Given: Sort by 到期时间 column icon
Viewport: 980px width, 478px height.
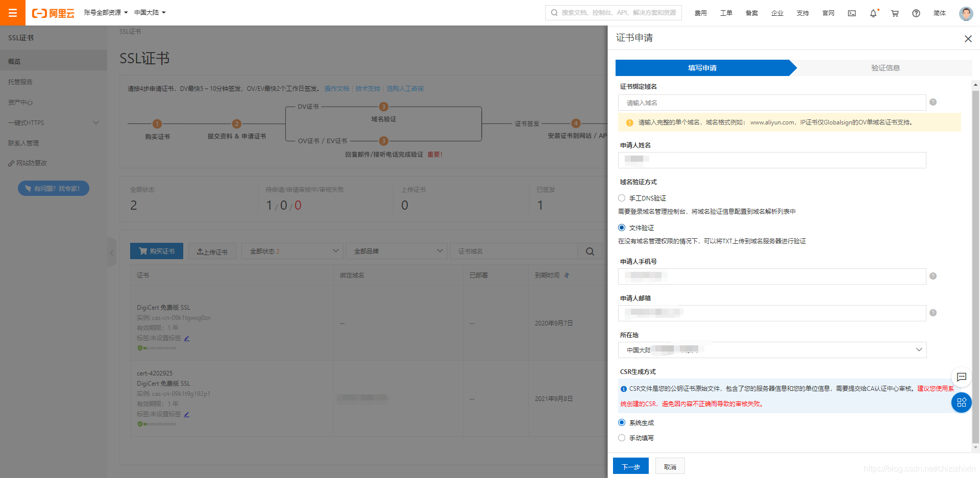Looking at the screenshot, I should click(567, 275).
